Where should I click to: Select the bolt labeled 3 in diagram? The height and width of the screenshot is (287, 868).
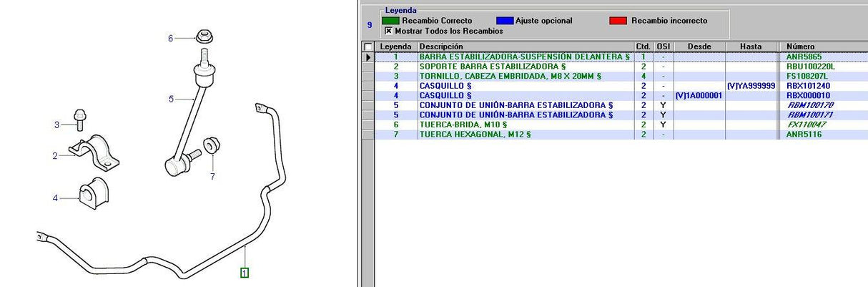point(79,119)
